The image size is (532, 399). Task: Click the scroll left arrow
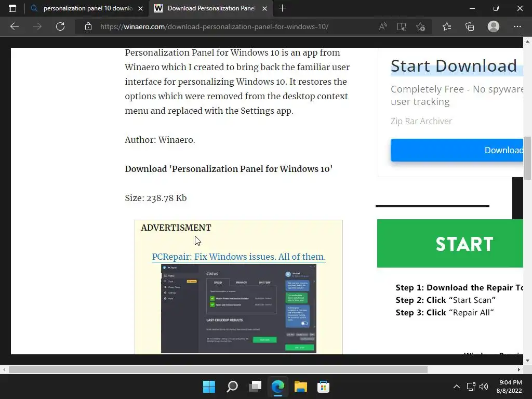click(4, 369)
